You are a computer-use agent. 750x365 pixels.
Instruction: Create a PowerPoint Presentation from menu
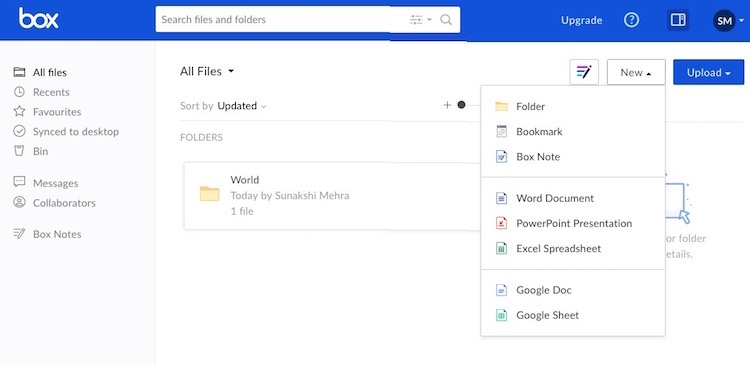click(573, 223)
